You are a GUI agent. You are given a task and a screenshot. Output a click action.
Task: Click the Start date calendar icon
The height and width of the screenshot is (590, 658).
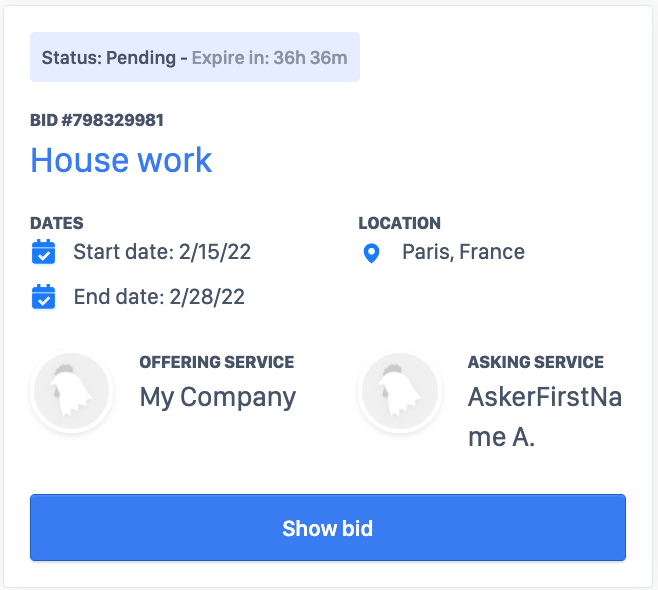43,252
